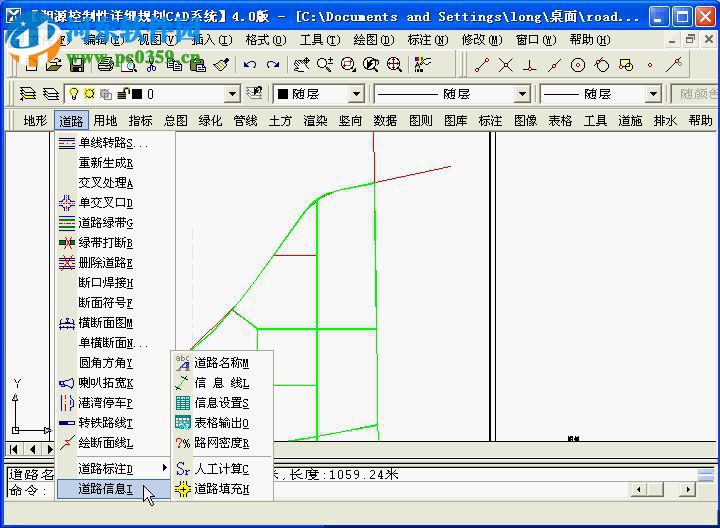
Task: Open the 修改(M) menu
Action: tap(482, 40)
